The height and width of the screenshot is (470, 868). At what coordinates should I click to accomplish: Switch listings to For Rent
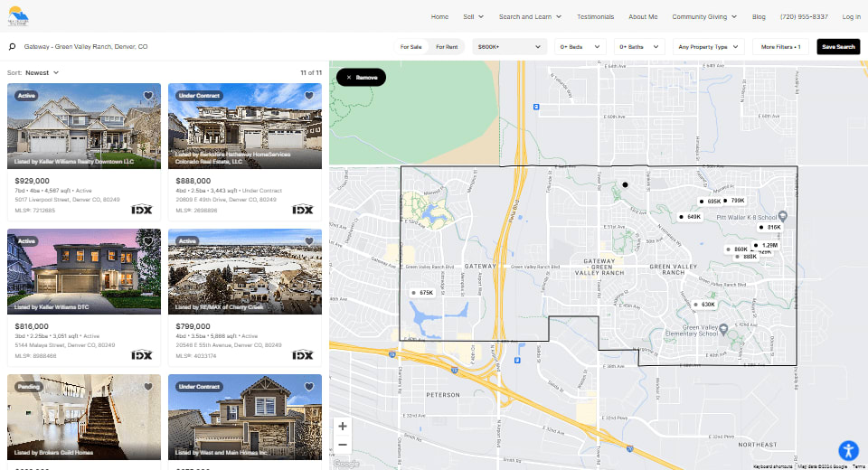tap(447, 47)
